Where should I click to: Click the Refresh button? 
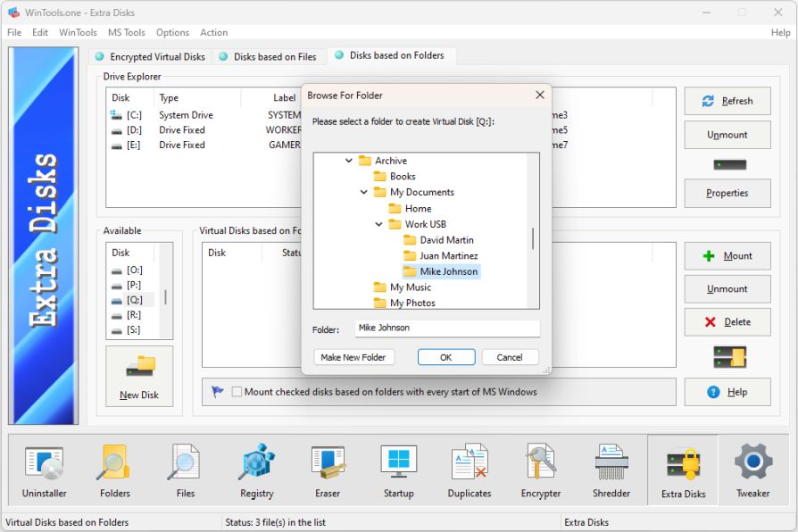pyautogui.click(x=727, y=101)
